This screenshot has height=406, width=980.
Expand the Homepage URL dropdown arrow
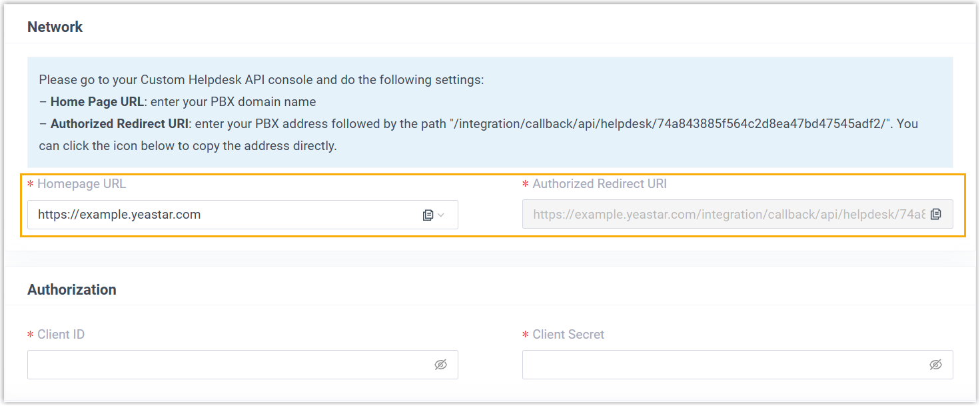coord(441,215)
